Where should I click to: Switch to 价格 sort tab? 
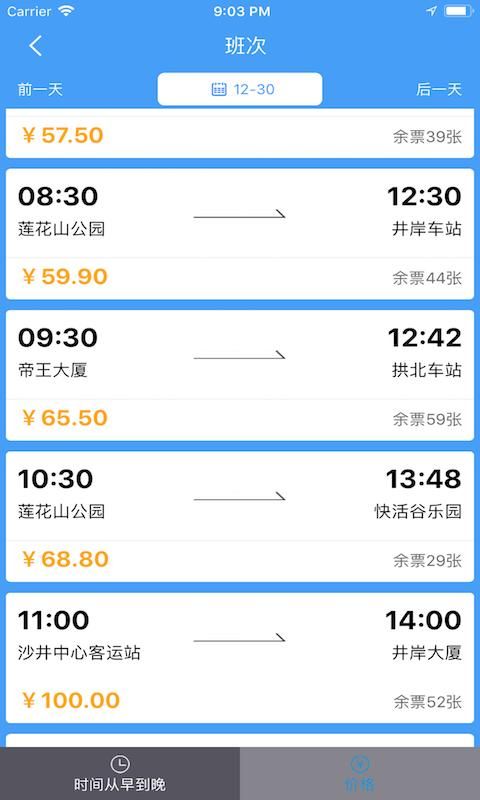tap(360, 773)
